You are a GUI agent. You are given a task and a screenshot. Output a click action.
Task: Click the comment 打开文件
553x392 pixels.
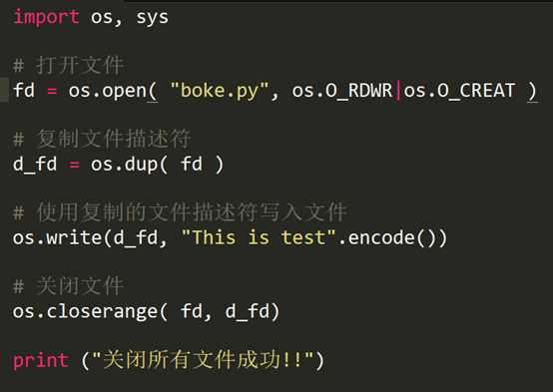coord(69,65)
